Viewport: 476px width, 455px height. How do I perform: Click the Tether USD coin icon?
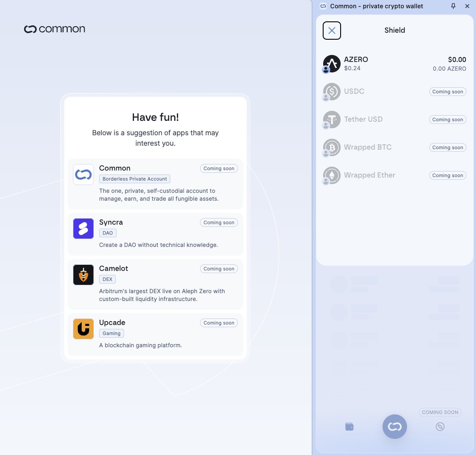click(x=331, y=120)
